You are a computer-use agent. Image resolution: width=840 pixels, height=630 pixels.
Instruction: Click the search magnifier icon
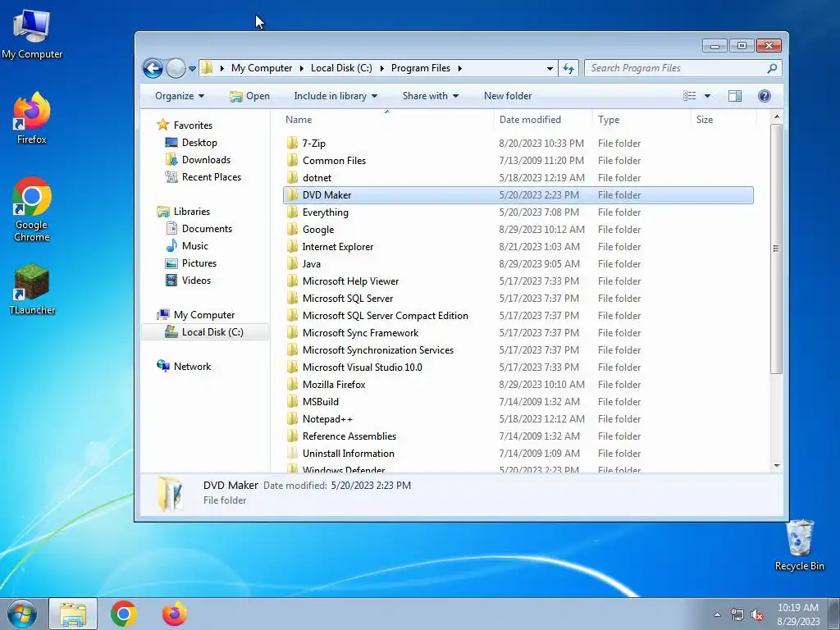click(772, 68)
